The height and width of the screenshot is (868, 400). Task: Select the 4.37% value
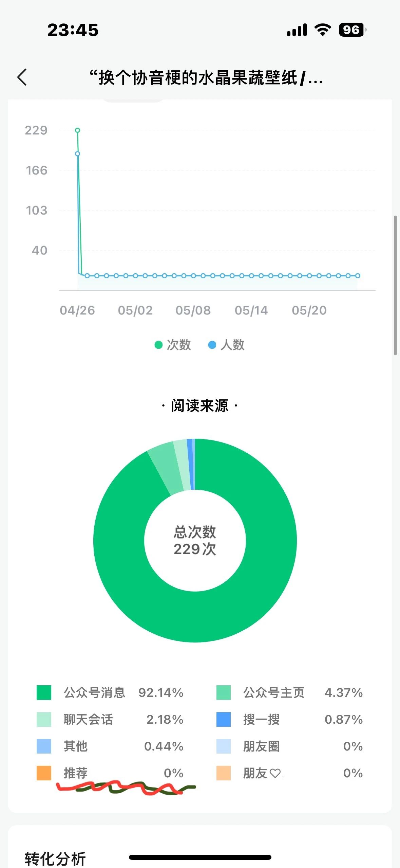click(x=344, y=692)
